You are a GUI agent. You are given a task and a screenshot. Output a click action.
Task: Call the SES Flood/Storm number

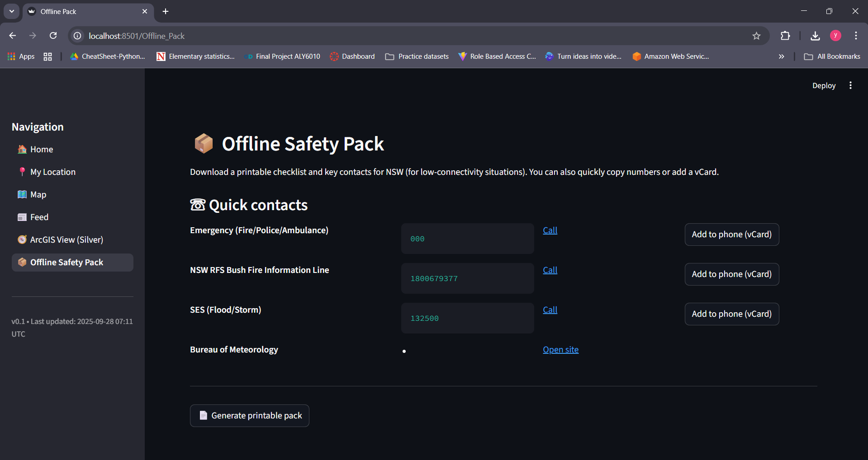(550, 310)
